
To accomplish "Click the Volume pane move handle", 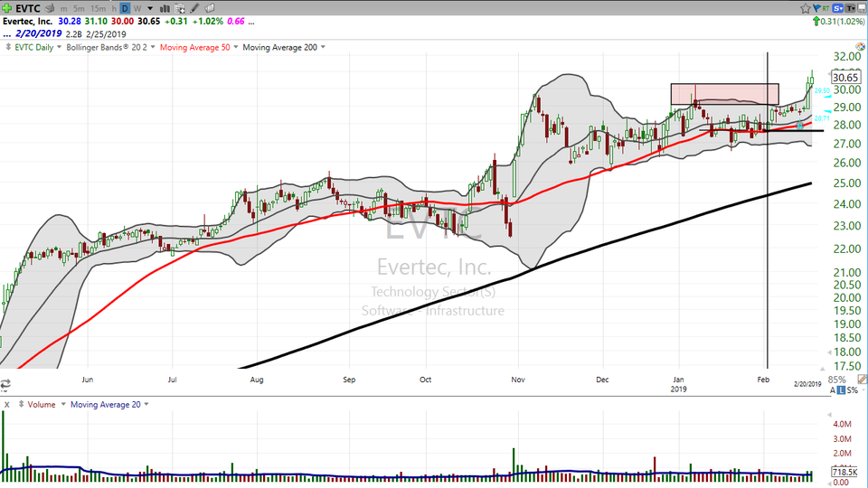I will [x=21, y=405].
